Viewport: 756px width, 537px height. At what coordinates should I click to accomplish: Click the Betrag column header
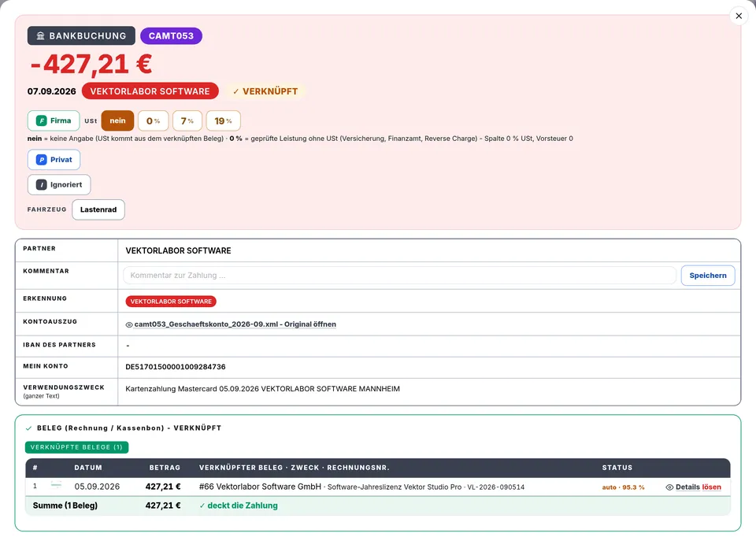coord(165,468)
